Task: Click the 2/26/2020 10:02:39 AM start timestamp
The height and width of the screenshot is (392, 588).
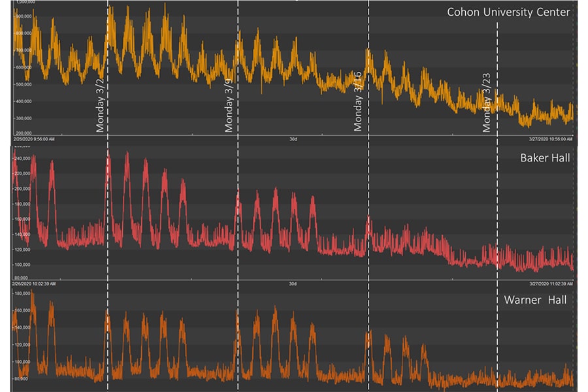Action: [34, 284]
